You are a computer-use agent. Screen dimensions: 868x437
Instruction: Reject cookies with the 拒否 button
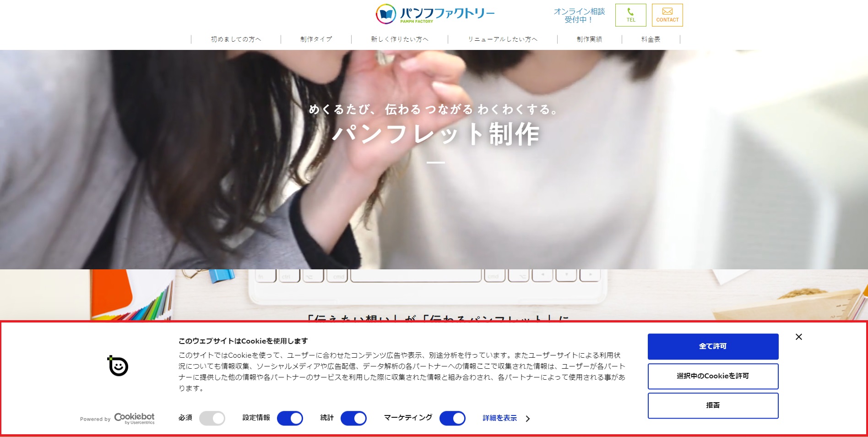click(x=713, y=405)
